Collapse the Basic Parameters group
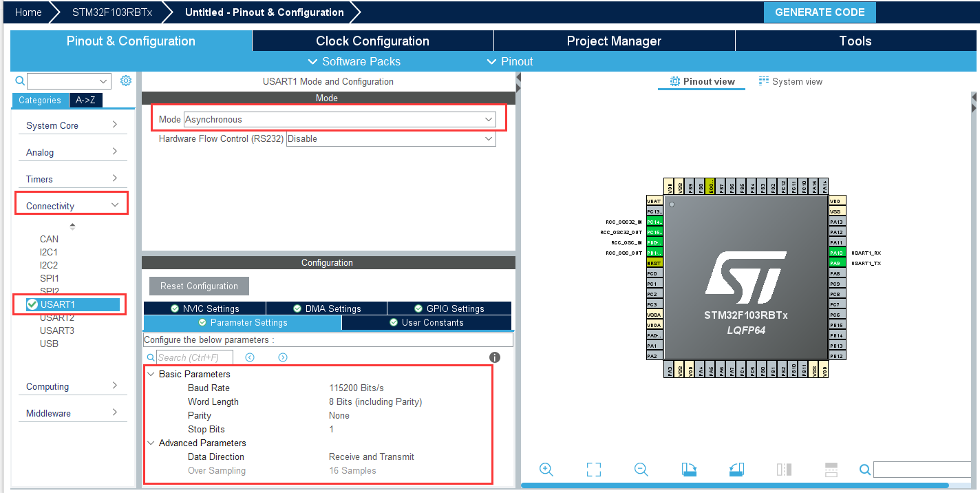 click(x=151, y=374)
